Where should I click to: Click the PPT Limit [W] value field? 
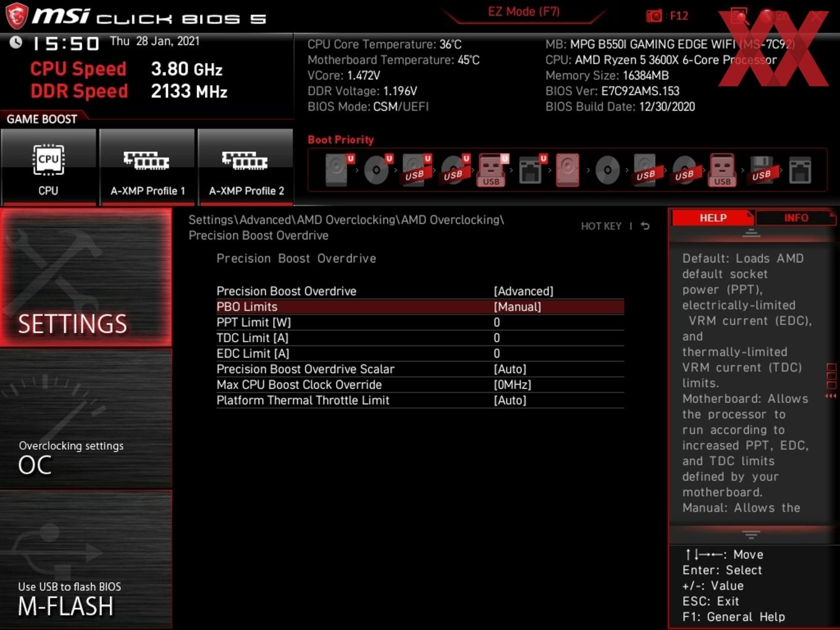(497, 322)
